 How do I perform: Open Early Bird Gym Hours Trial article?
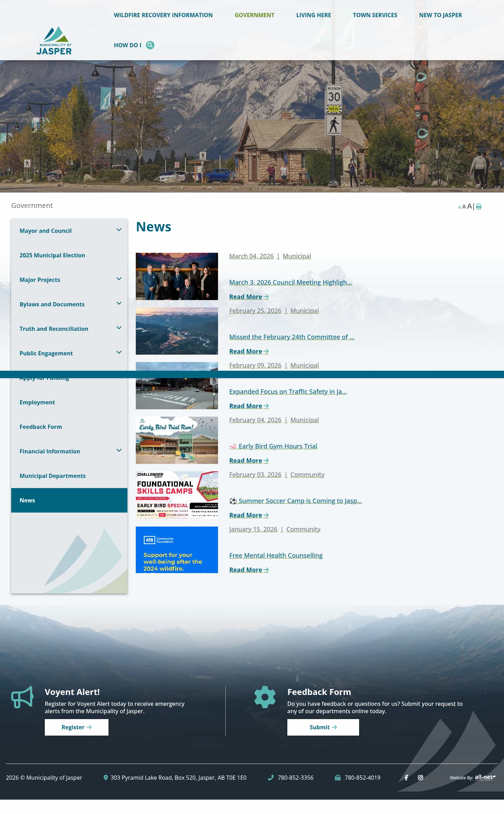click(273, 446)
